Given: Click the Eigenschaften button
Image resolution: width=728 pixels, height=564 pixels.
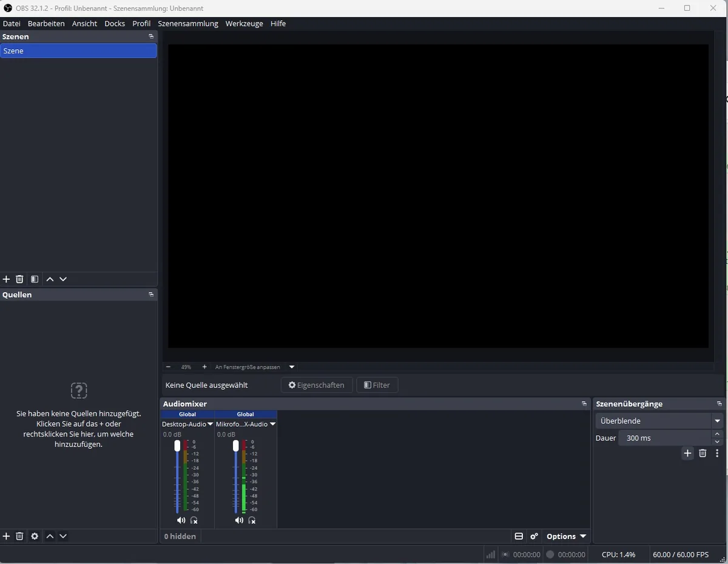Looking at the screenshot, I should (316, 385).
